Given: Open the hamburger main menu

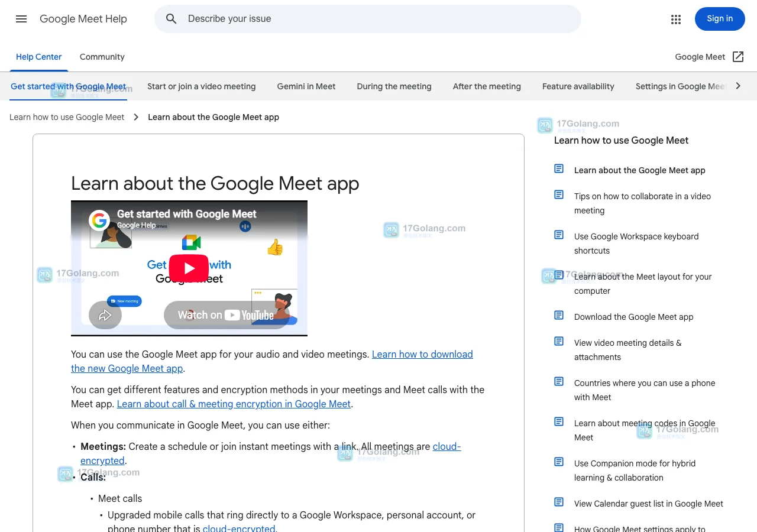Looking at the screenshot, I should 21,19.
